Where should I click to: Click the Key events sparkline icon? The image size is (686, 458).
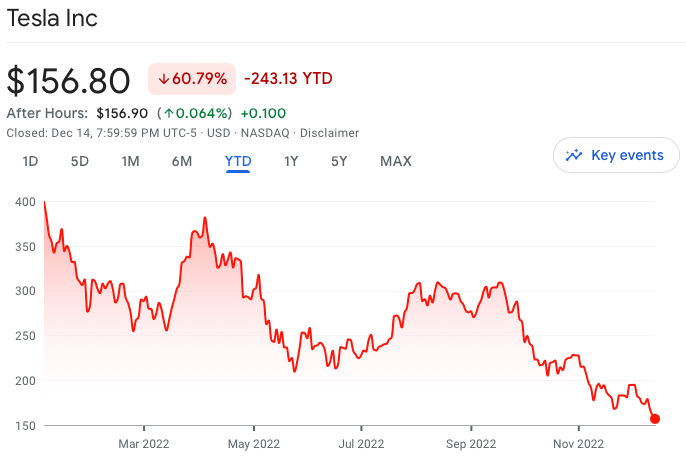pos(574,155)
